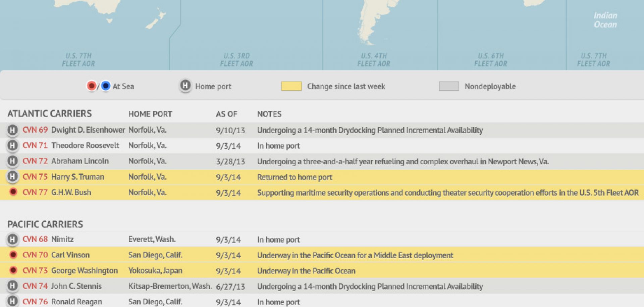644x307 pixels.
Task: Click the home port icon beside Theodore Roosevelt
Action: point(12,145)
